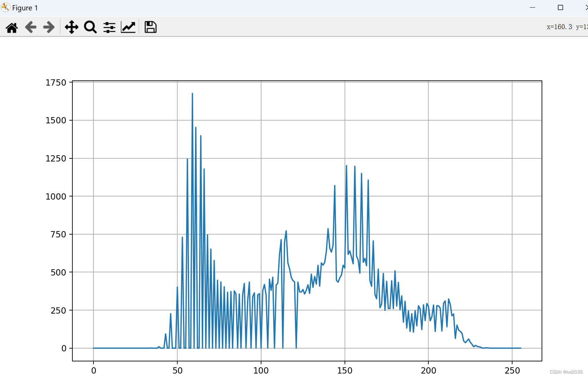Minimize the Figure 1 window

[x=533, y=8]
